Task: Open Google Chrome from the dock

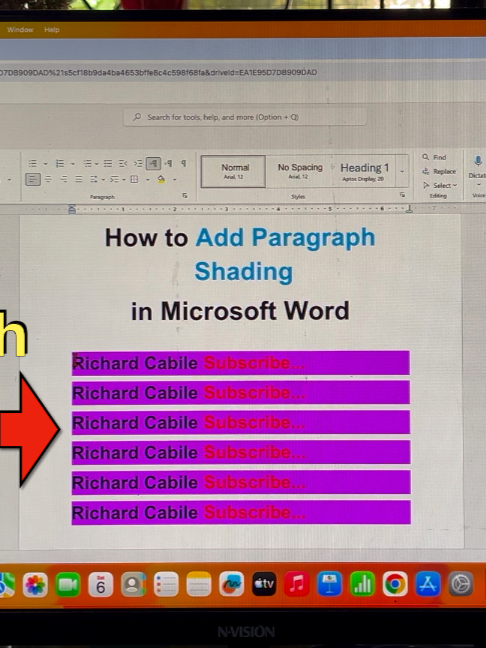Action: pyautogui.click(x=395, y=584)
